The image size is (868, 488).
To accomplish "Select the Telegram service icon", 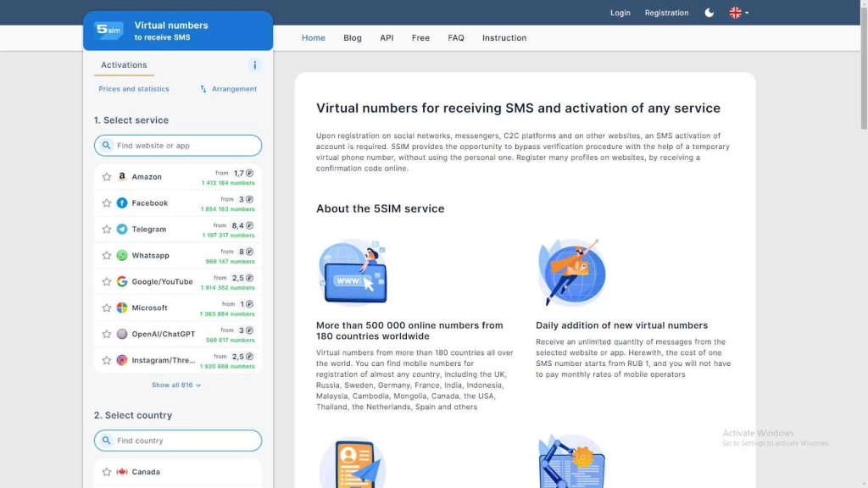I will coord(122,229).
